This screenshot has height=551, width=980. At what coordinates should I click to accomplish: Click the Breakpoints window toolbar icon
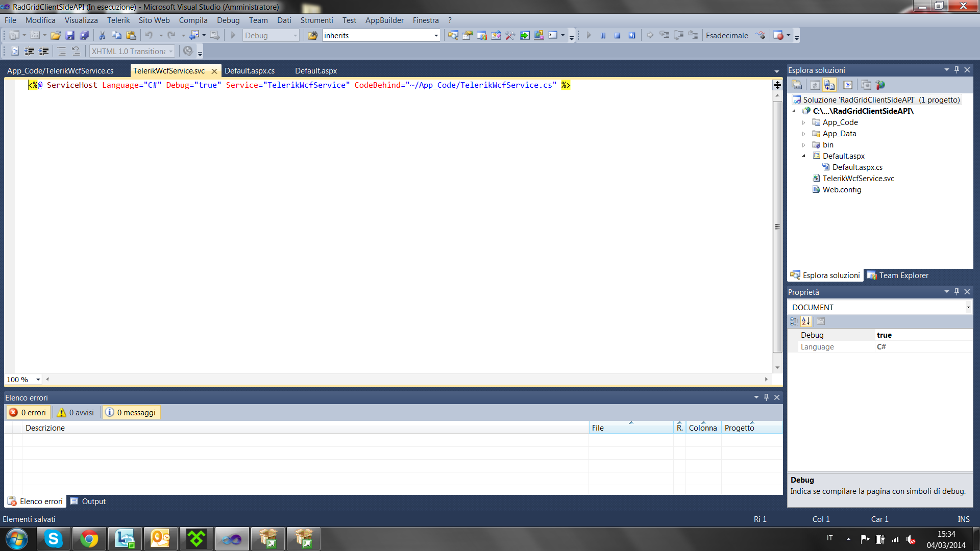pyautogui.click(x=778, y=35)
